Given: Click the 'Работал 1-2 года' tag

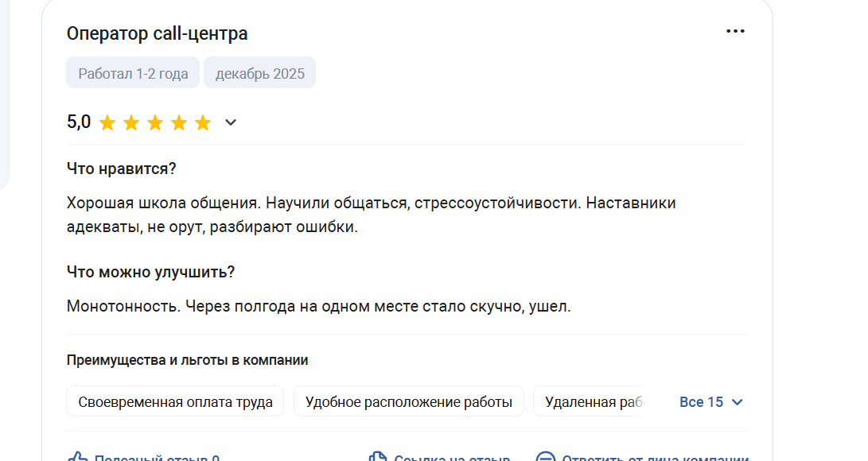Looking at the screenshot, I should point(133,72).
